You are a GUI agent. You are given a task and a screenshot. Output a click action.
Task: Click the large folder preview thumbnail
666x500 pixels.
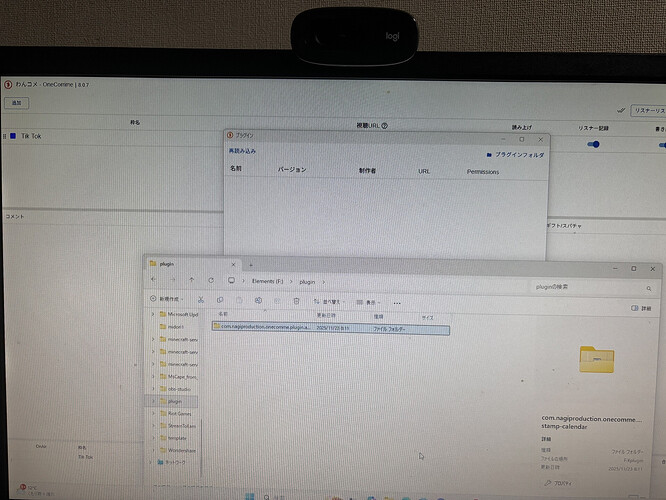(596, 359)
